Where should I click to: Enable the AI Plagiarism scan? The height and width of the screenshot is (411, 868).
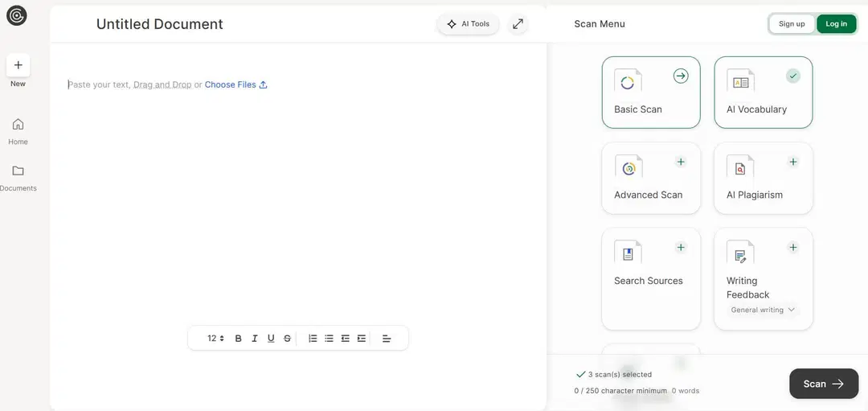793,162
